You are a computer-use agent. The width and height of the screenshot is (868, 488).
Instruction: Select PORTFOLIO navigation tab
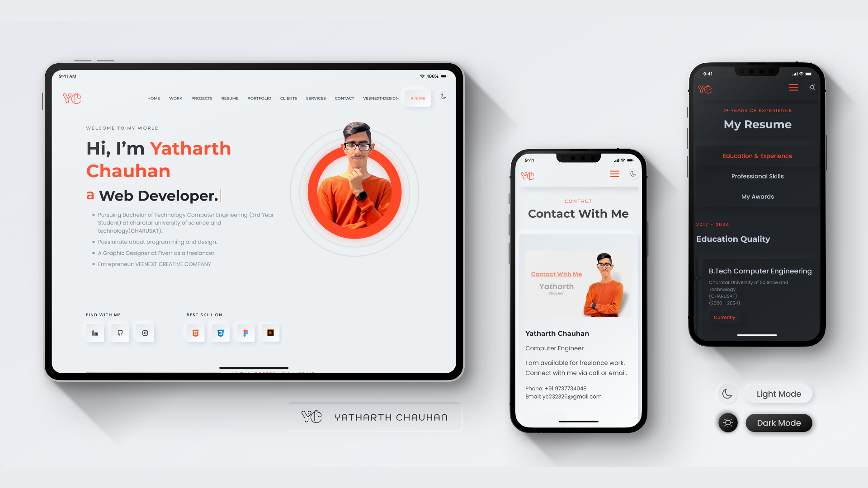click(259, 99)
